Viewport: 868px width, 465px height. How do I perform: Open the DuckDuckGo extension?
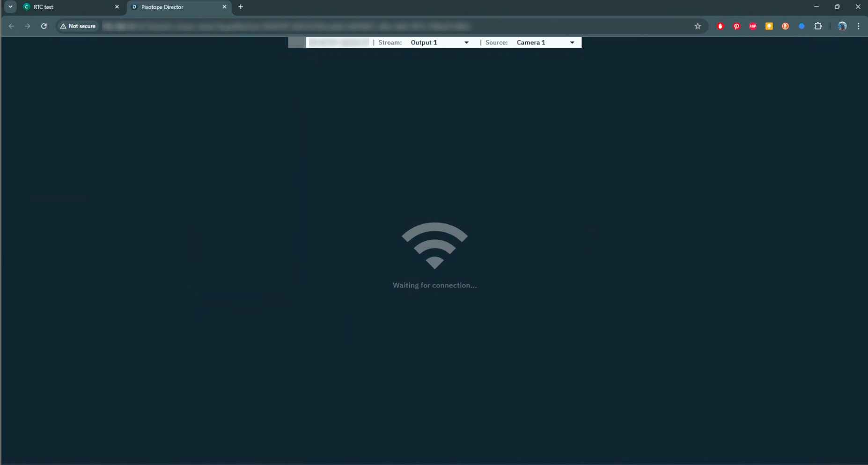pyautogui.click(x=785, y=26)
